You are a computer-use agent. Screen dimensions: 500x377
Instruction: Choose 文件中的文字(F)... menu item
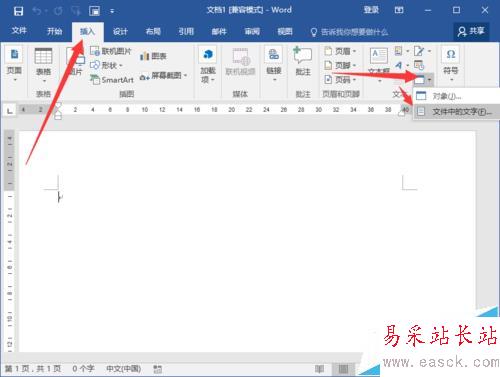click(x=456, y=112)
